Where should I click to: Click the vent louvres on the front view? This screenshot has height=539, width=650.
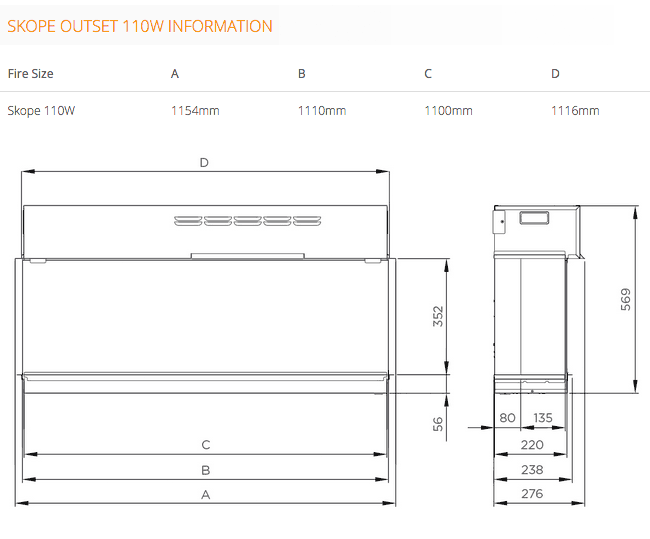click(x=247, y=221)
